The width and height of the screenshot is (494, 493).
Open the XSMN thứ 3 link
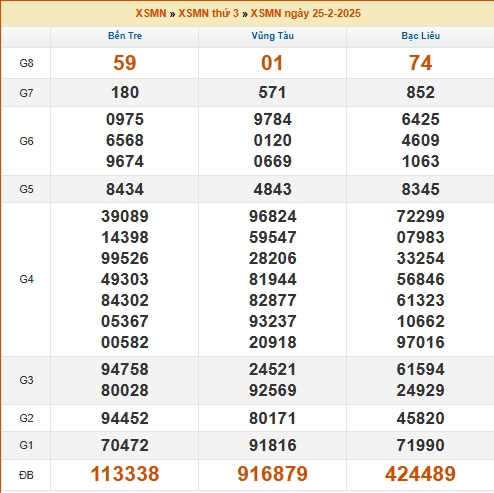coord(209,13)
